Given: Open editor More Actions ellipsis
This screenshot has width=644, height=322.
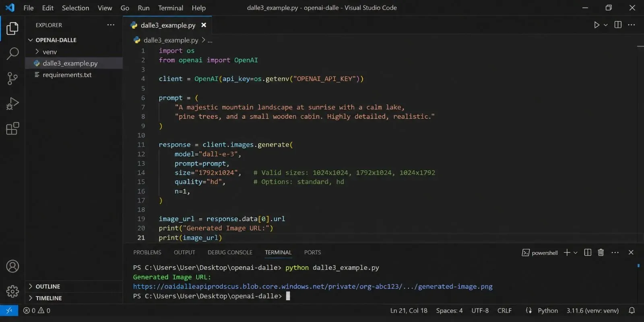Looking at the screenshot, I should [x=632, y=25].
